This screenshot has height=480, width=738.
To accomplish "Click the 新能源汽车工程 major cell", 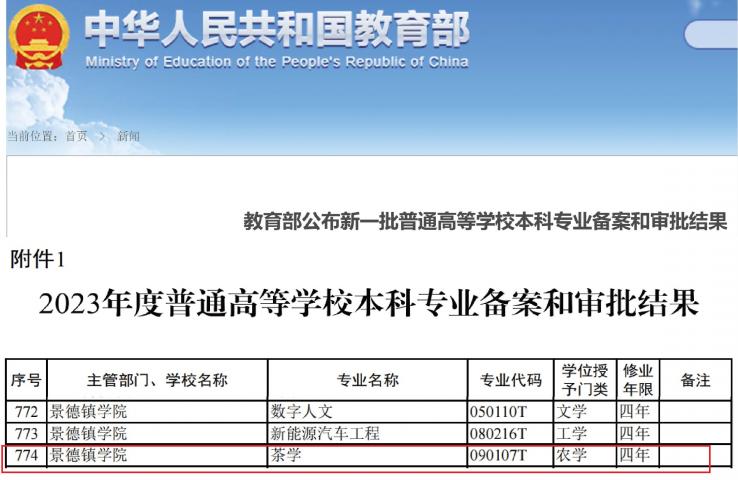I will 368,433.
